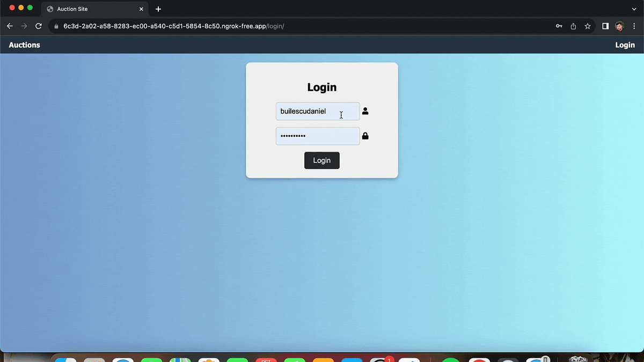Image resolution: width=644 pixels, height=362 pixels.
Task: Click the Chrome profile avatar
Action: point(620,26)
